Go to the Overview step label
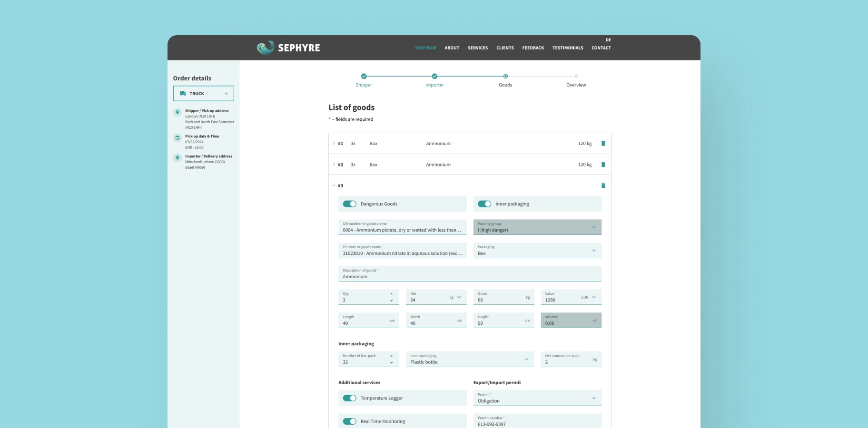Screen dimensions: 868x428 tap(576, 85)
